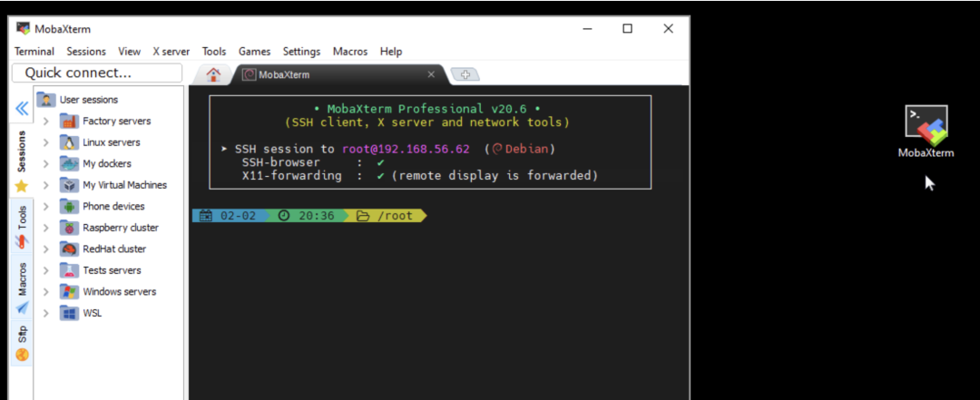980x400 pixels.
Task: Expand the My dockers tree node
Action: [x=45, y=164]
